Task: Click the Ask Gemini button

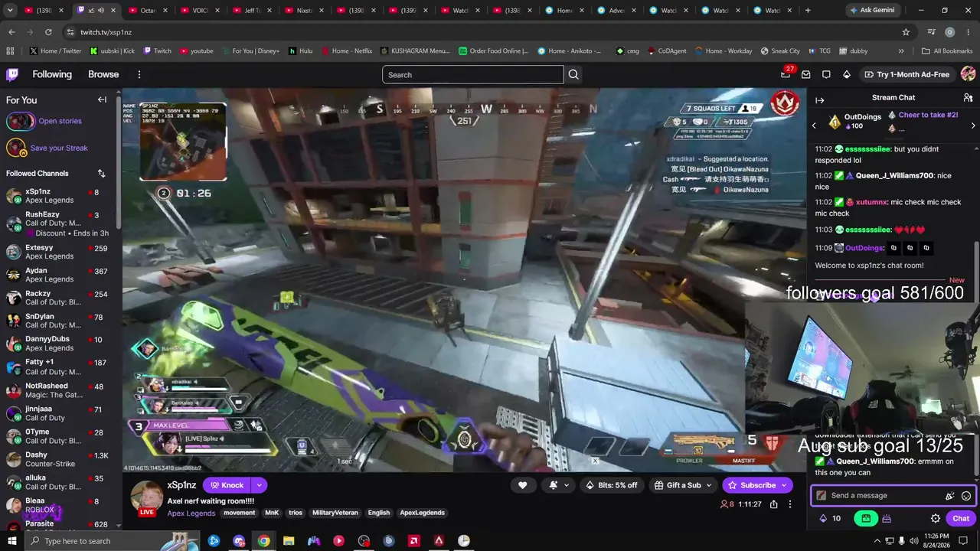Action: click(871, 11)
